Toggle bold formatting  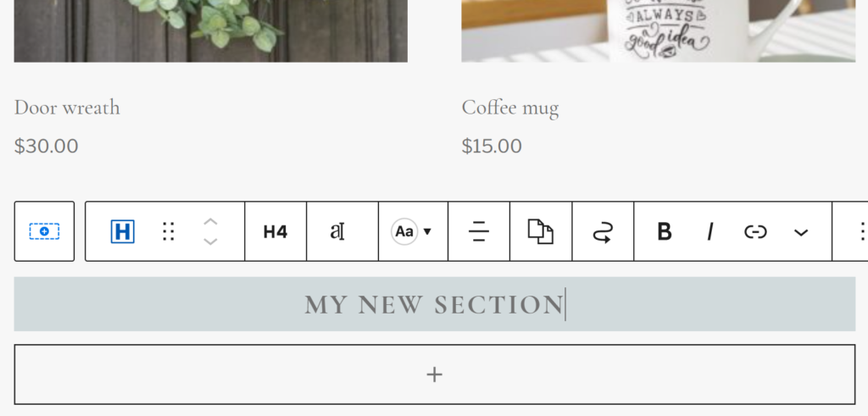click(x=665, y=231)
